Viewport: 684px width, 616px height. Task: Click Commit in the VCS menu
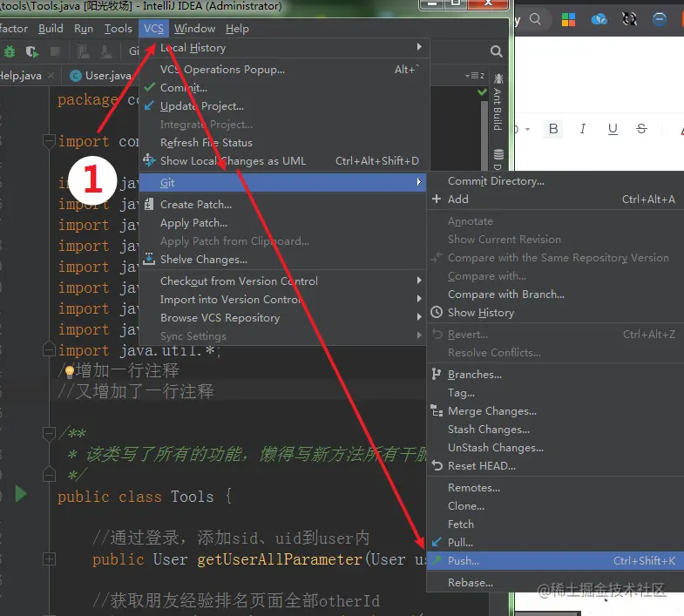[283, 88]
